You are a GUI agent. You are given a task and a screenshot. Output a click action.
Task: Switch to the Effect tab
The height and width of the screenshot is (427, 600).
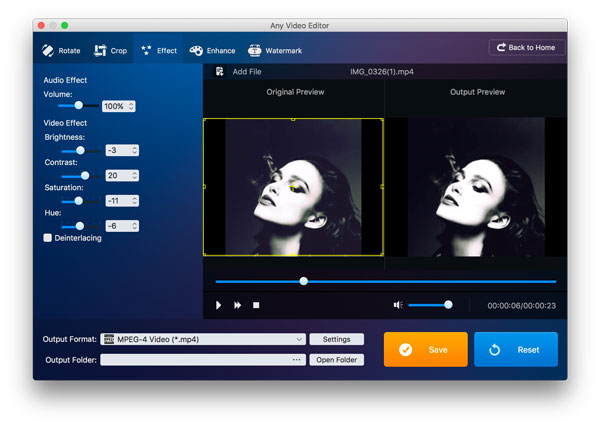coord(158,50)
